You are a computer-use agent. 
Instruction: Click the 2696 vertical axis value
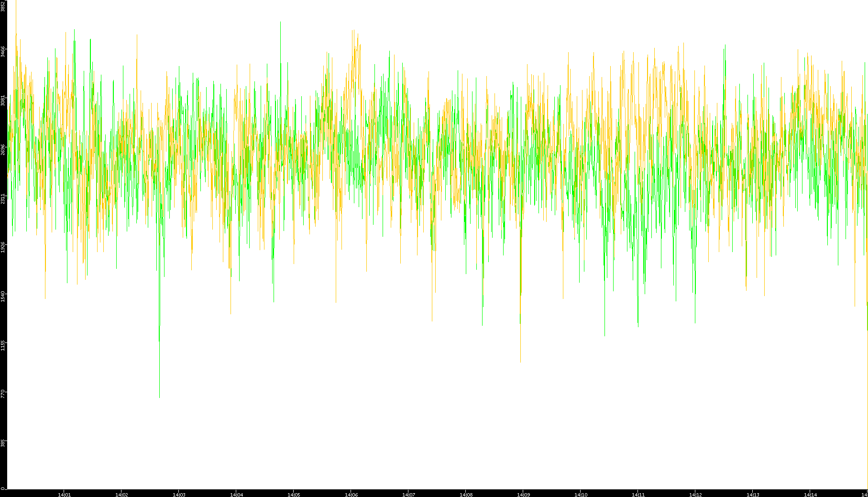click(3, 150)
